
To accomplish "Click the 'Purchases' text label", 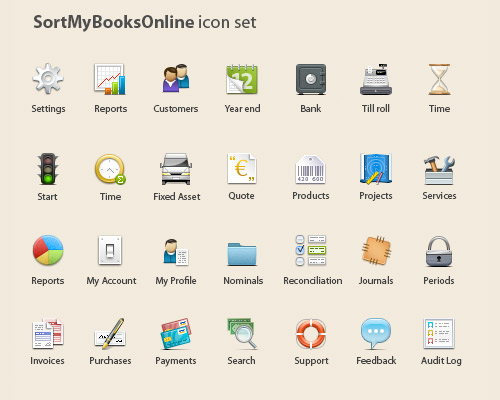I will pos(110,361).
